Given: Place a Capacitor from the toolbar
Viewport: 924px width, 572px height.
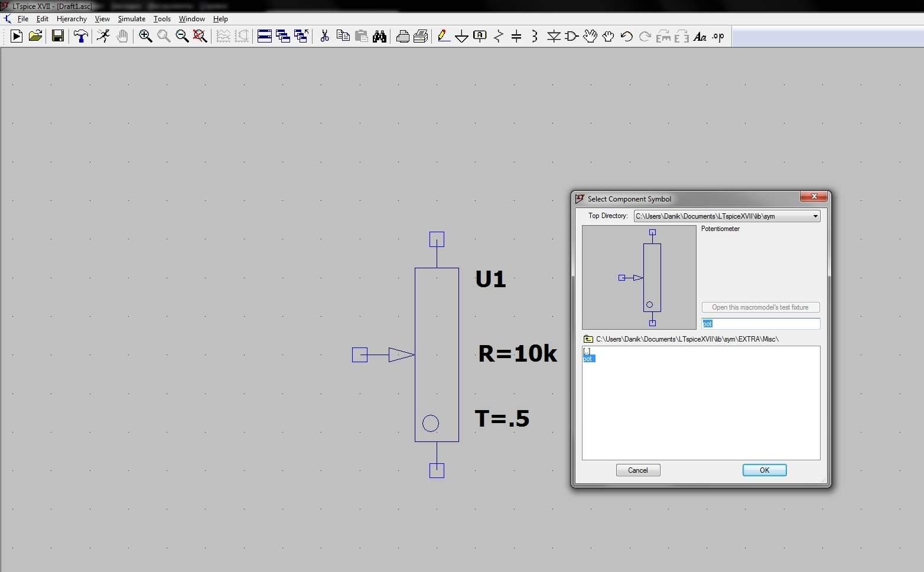Looking at the screenshot, I should (516, 37).
